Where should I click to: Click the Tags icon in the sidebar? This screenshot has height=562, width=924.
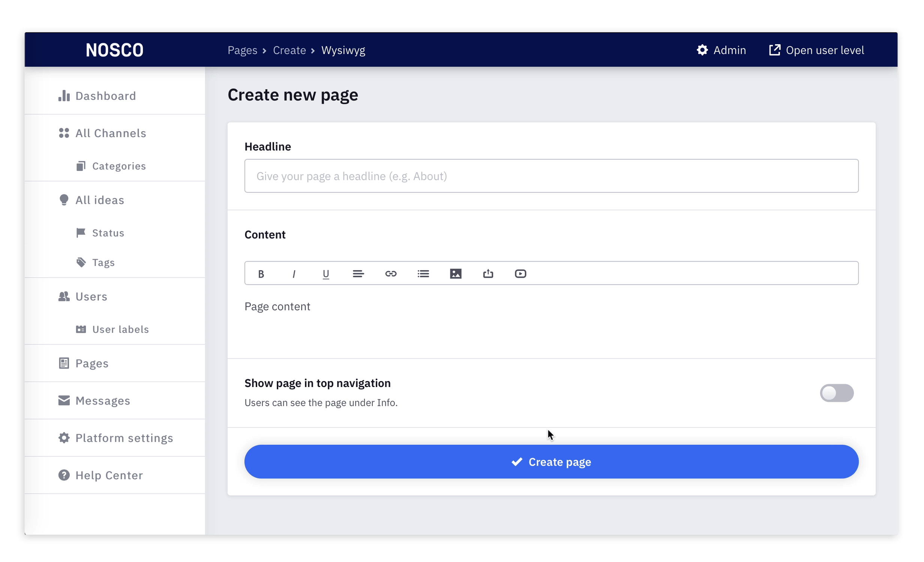pos(81,262)
